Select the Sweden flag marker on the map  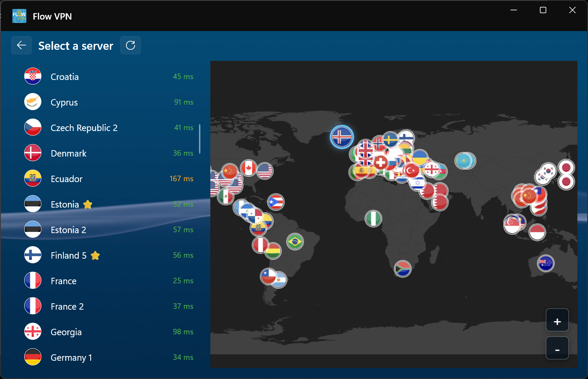390,140
